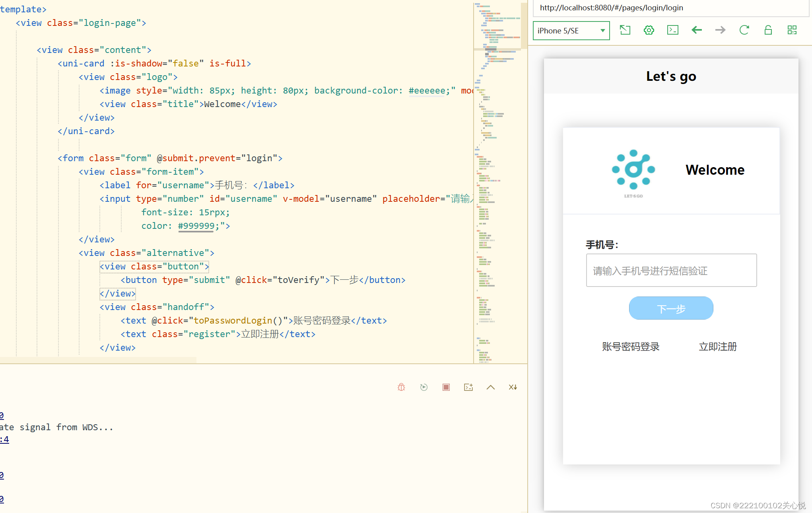Refresh the preview page
Viewport: 812px width, 513px height.
[x=744, y=30]
